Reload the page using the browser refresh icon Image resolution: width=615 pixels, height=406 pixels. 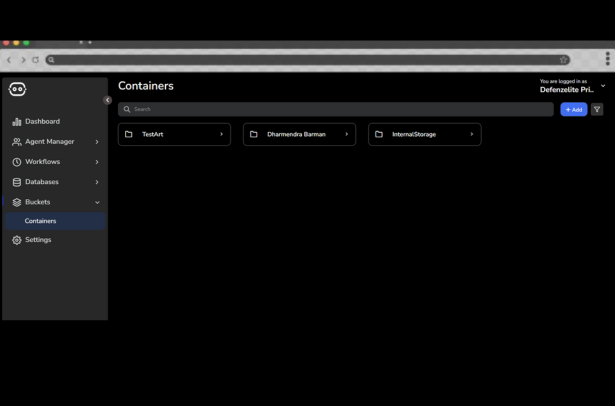click(x=36, y=60)
